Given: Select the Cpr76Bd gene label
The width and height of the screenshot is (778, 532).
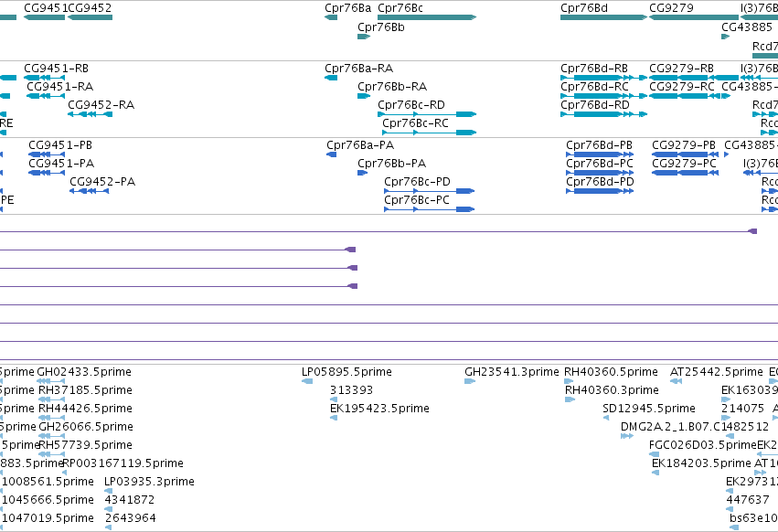Looking at the screenshot, I should 584,8.
